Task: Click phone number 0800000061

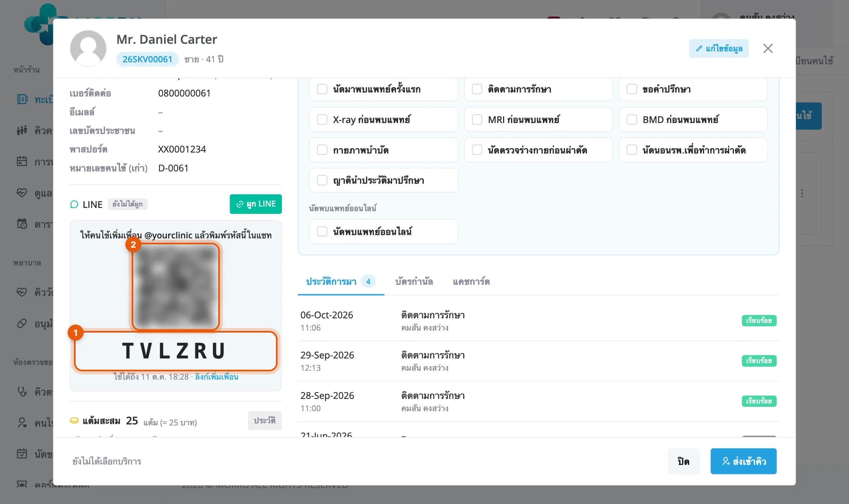Action: pos(184,93)
